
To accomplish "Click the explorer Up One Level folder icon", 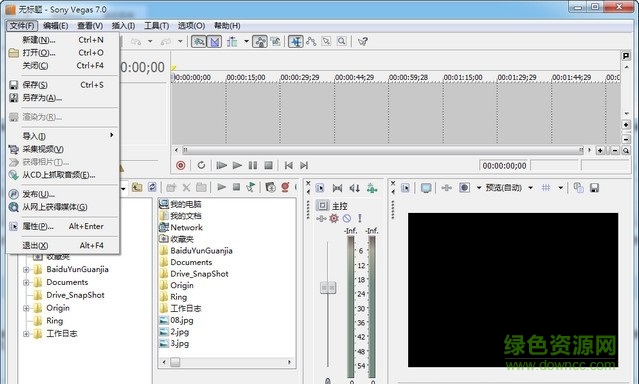I will tap(137, 188).
